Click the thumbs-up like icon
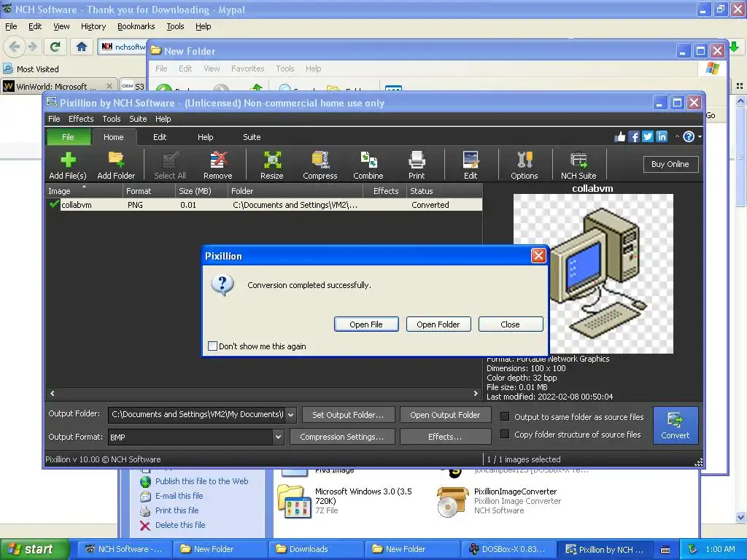The height and width of the screenshot is (560, 747). (620, 137)
